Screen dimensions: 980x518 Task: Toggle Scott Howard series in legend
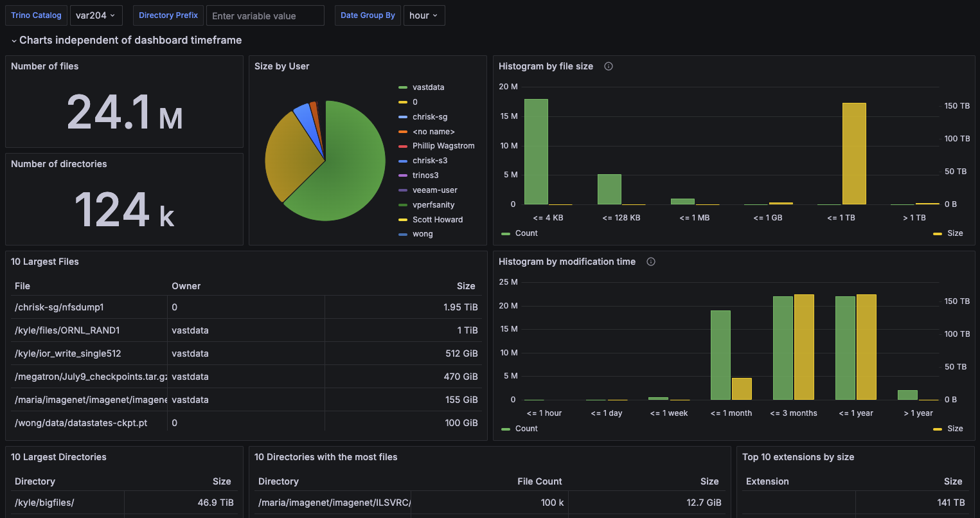click(x=438, y=220)
